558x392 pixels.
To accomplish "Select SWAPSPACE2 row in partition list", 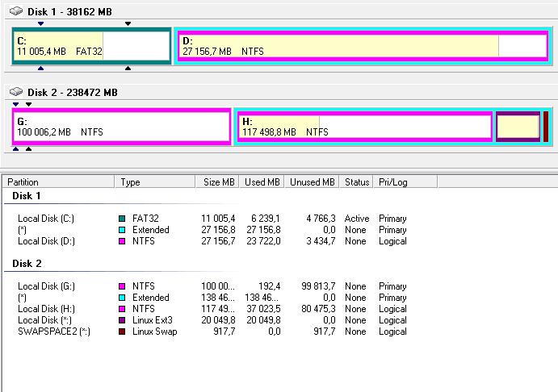I will 53,332.
